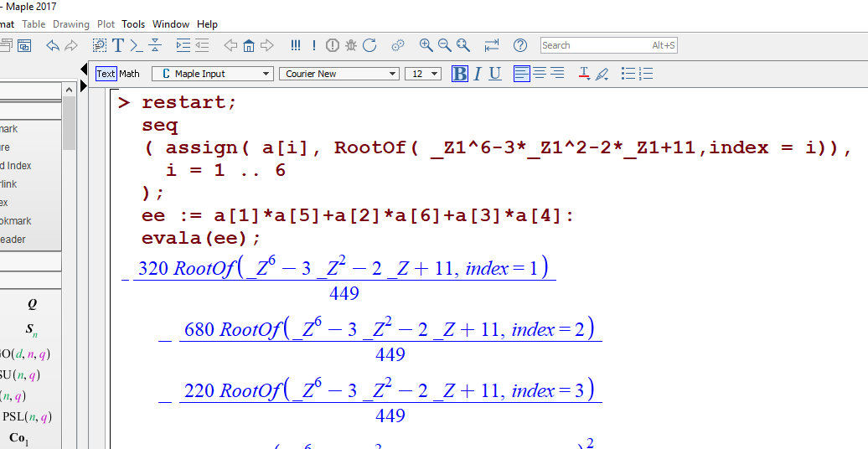Click the Interrupt computation stop icon
This screenshot has height=449, width=868.
[332, 45]
